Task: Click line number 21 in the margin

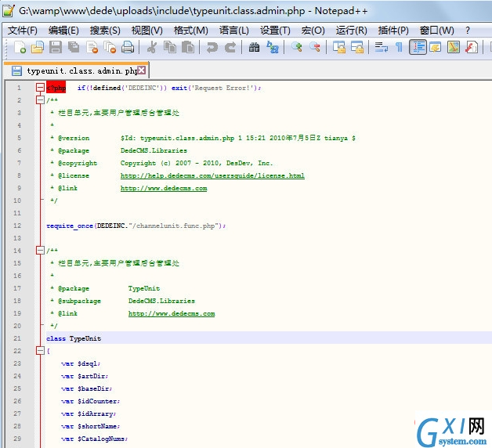Action: 17,338
